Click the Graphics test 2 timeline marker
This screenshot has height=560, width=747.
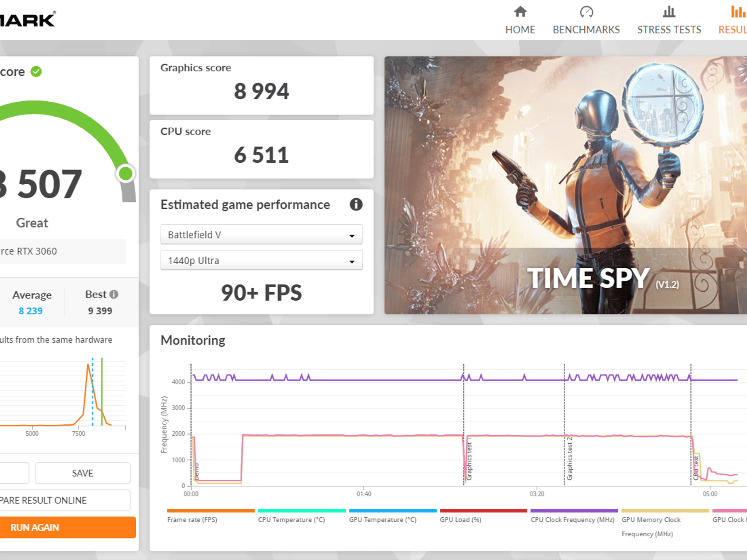569,458
